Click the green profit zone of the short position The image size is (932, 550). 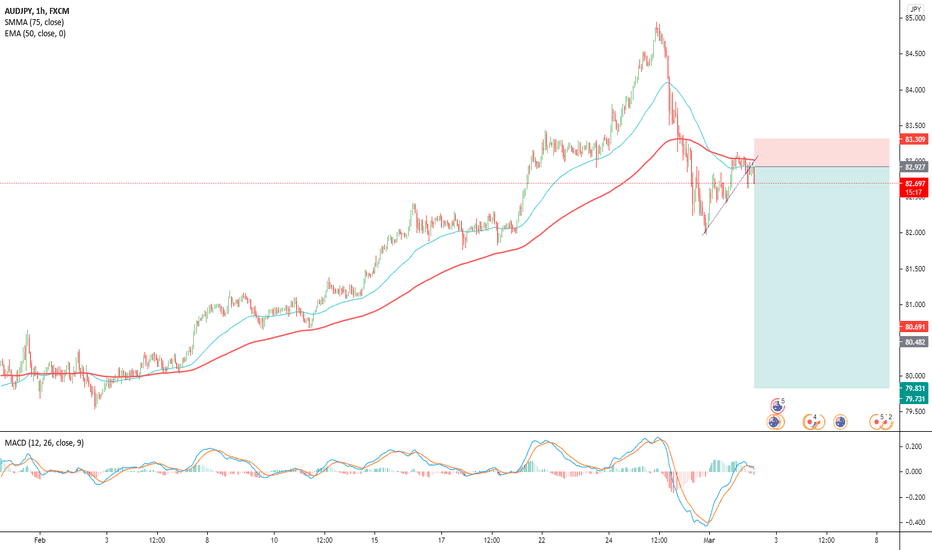point(821,277)
